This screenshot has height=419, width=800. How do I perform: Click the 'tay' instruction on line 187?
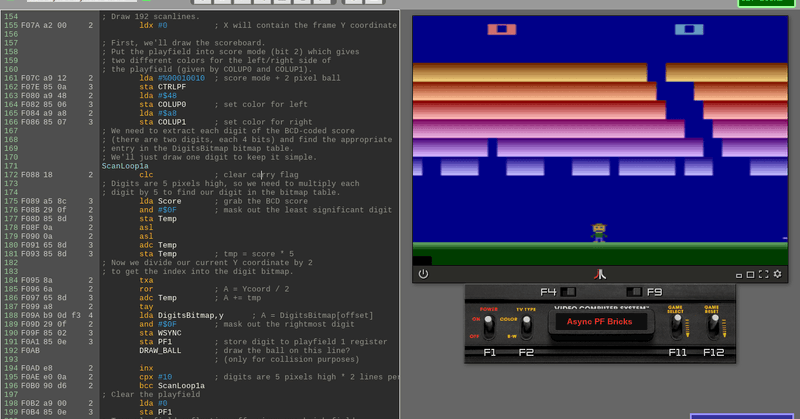[146, 307]
